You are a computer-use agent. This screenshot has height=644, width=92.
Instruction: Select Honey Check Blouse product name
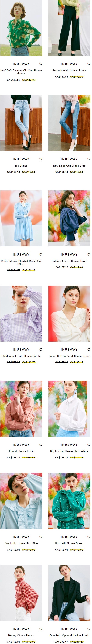21,635
